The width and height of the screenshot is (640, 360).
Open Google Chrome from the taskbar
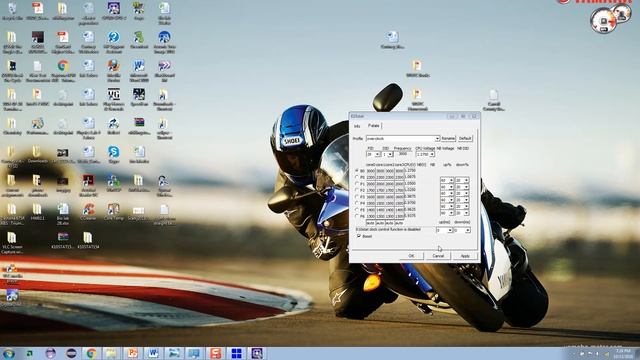[x=91, y=353]
